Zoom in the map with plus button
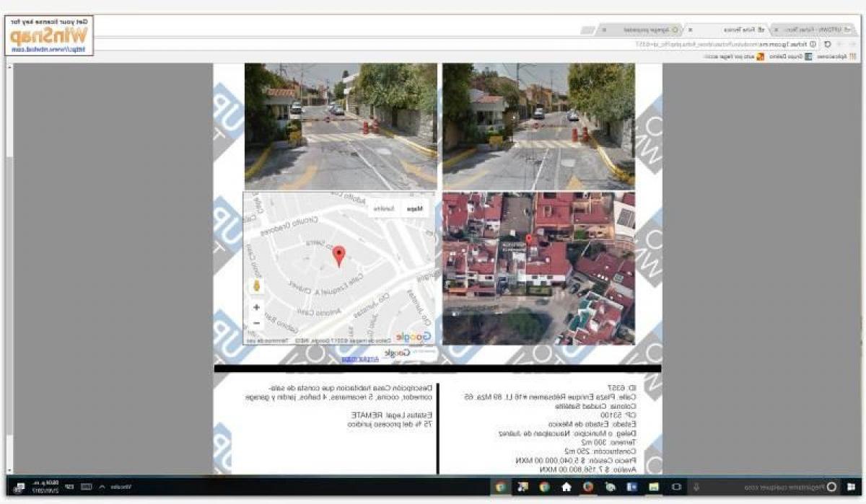The image size is (866, 504). pyautogui.click(x=256, y=307)
